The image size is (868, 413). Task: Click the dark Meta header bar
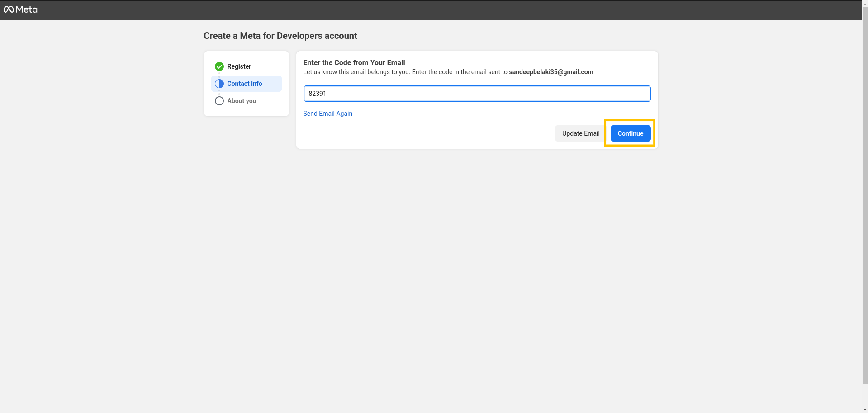tap(431, 10)
